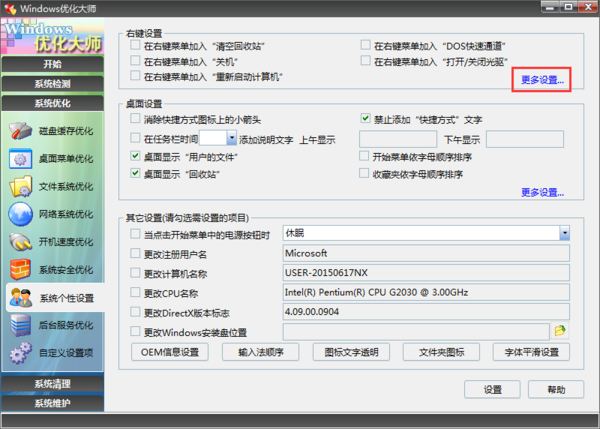Uncheck 桌面显示"用户的文件"

pyautogui.click(x=135, y=156)
